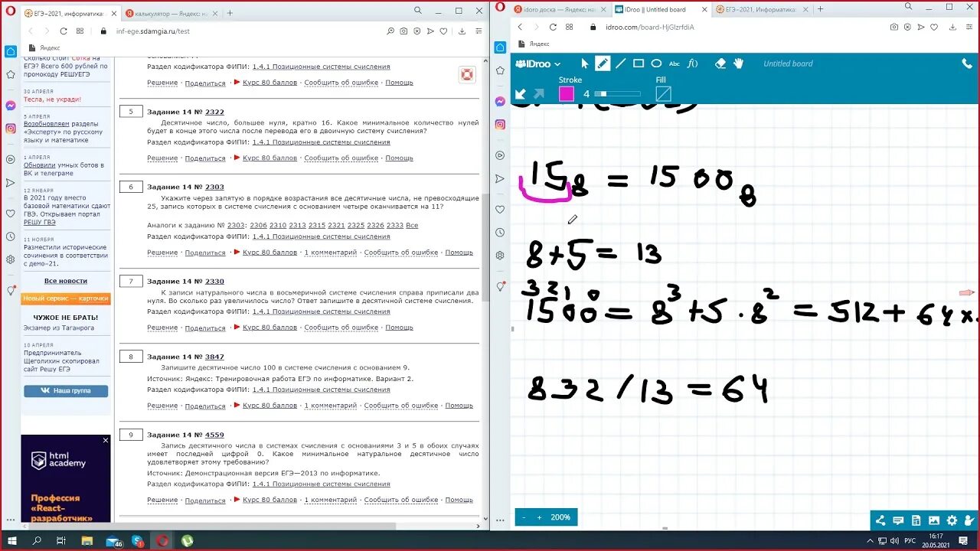Viewport: 980px width, 551px height.
Task: Pick the empty fill color swatch
Action: [663, 94]
